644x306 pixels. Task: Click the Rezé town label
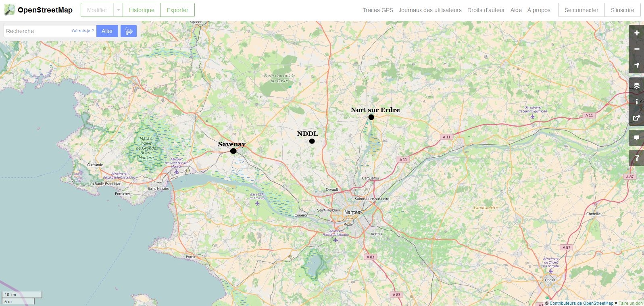pos(348,224)
